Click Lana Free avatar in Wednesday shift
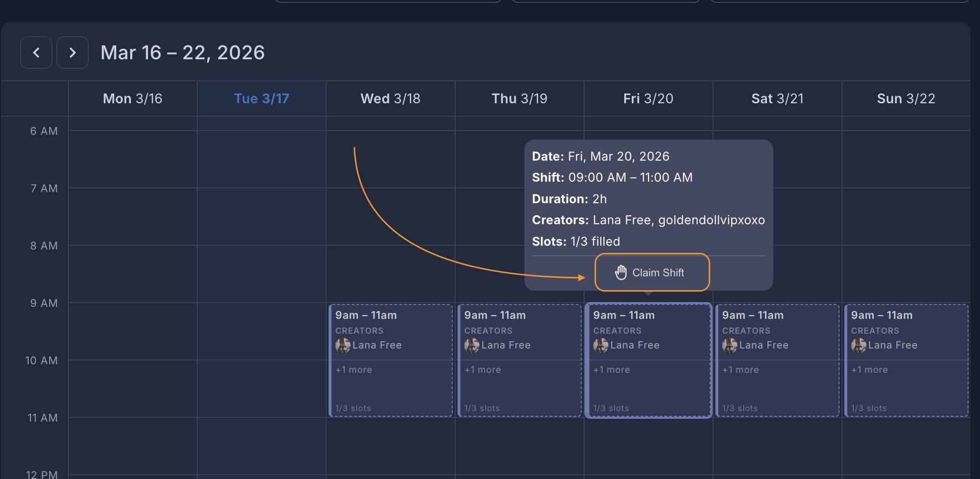The height and width of the screenshot is (479, 980). (342, 345)
